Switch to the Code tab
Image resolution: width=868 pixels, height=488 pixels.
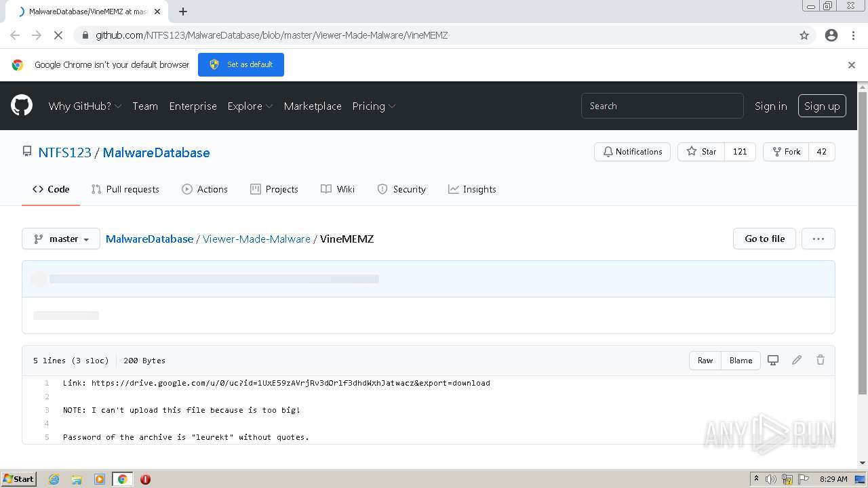click(x=51, y=189)
